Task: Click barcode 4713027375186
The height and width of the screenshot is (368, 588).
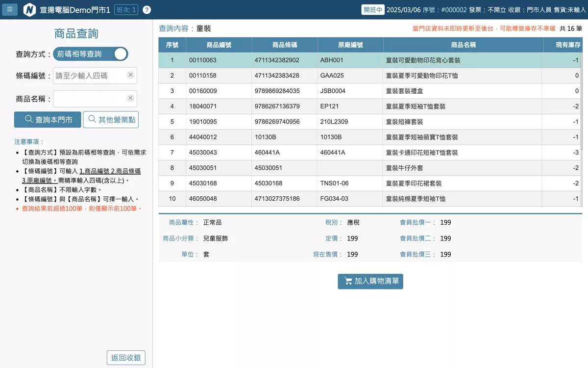Action: tap(277, 199)
